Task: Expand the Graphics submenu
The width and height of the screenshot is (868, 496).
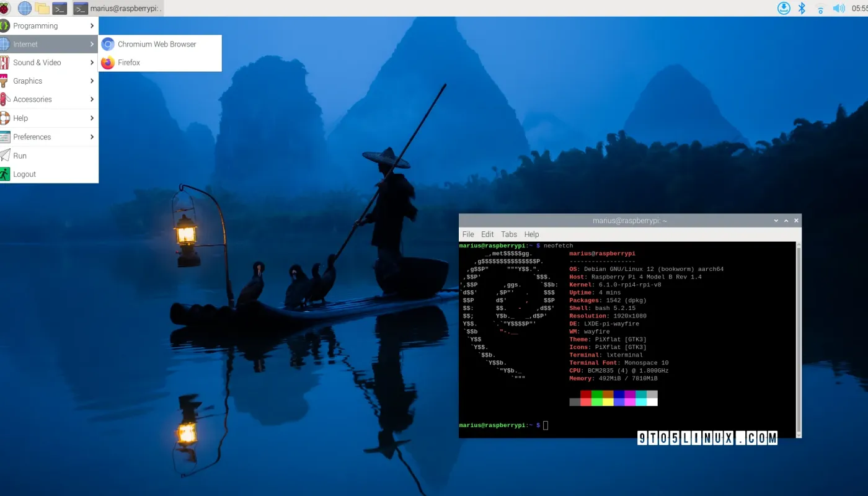Action: coord(28,81)
